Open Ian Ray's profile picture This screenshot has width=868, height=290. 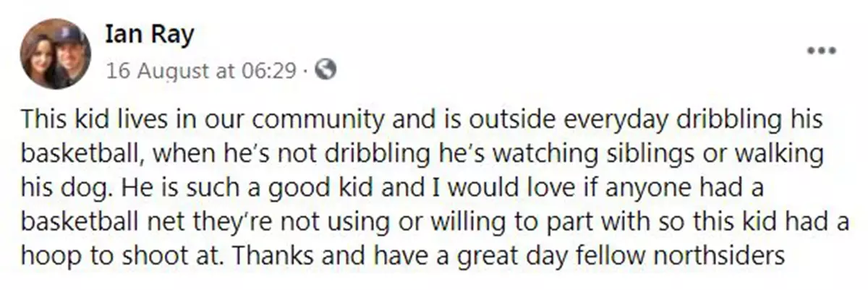click(55, 54)
